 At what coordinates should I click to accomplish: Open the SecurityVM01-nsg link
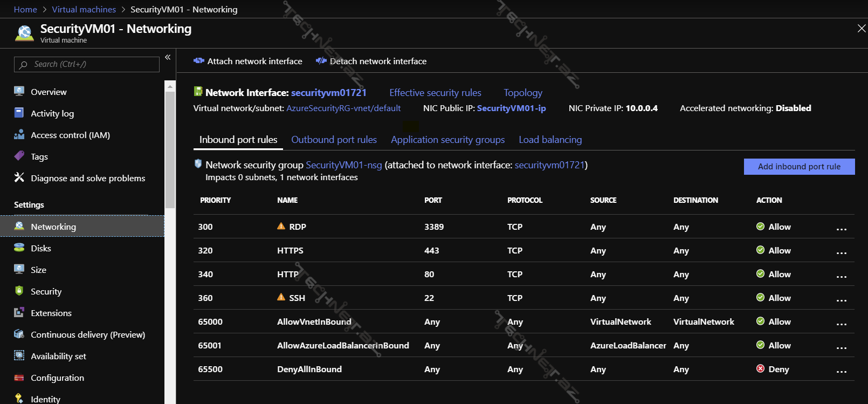tap(343, 165)
